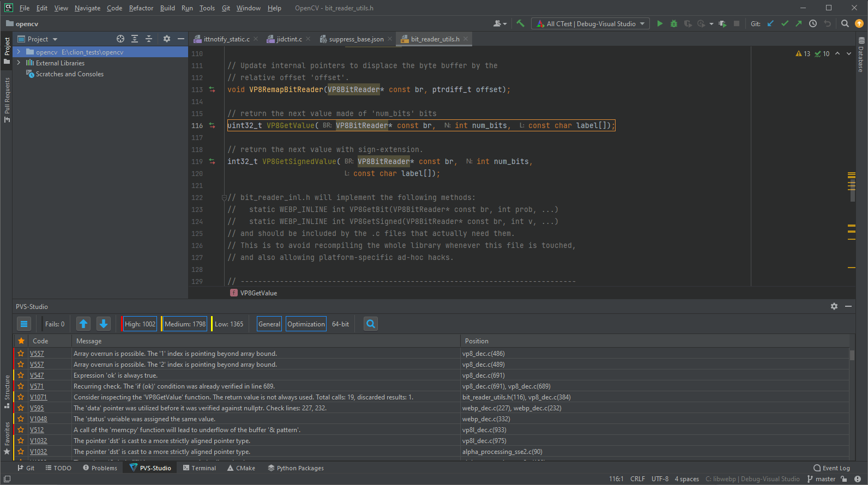Toggle 64-bit analysis filter
The image size is (868, 485).
(x=341, y=324)
